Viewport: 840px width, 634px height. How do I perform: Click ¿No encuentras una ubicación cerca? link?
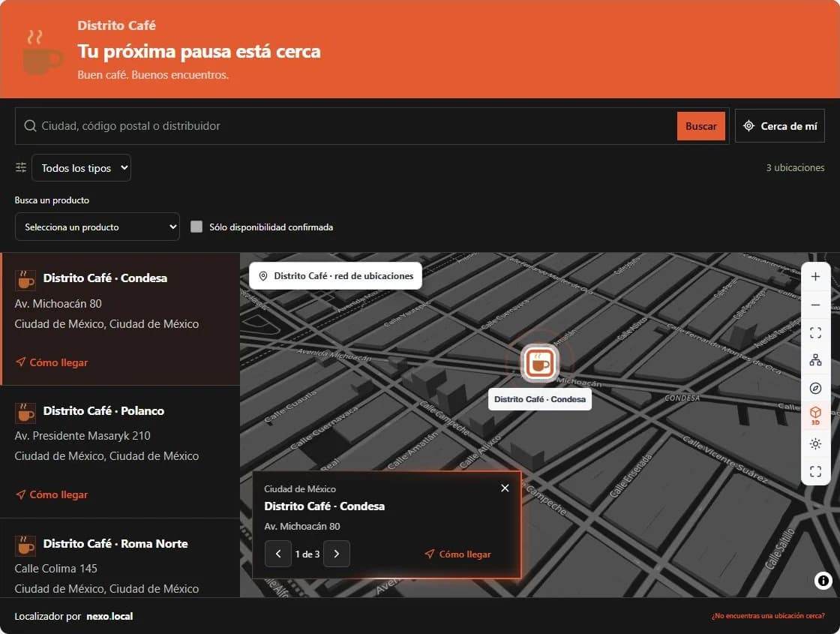point(768,616)
